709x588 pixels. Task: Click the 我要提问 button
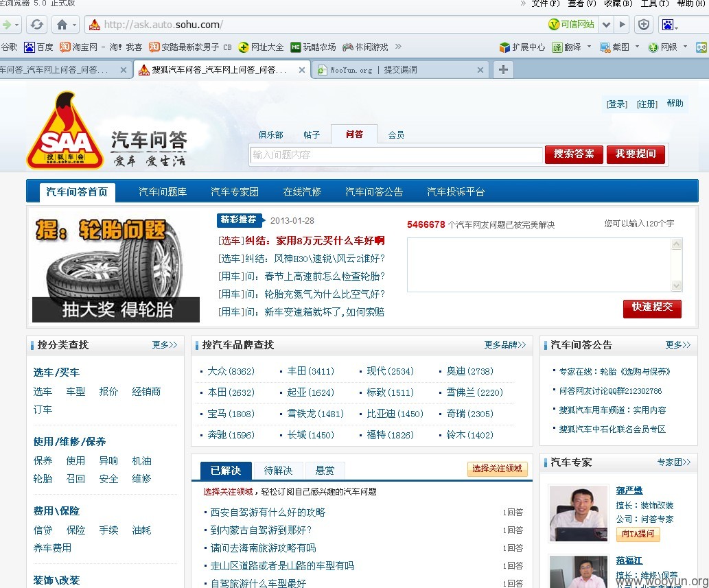[636, 154]
